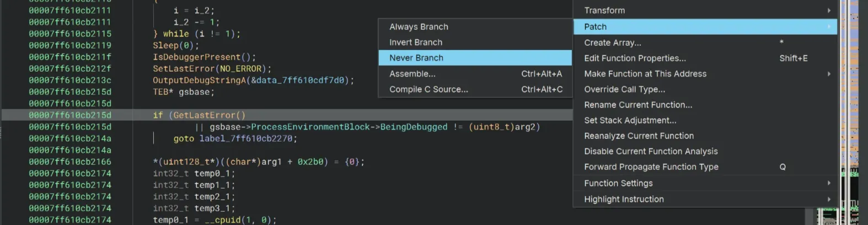Select Disable Current Function Analysis
Screen dimensions: 868x225
click(x=651, y=151)
